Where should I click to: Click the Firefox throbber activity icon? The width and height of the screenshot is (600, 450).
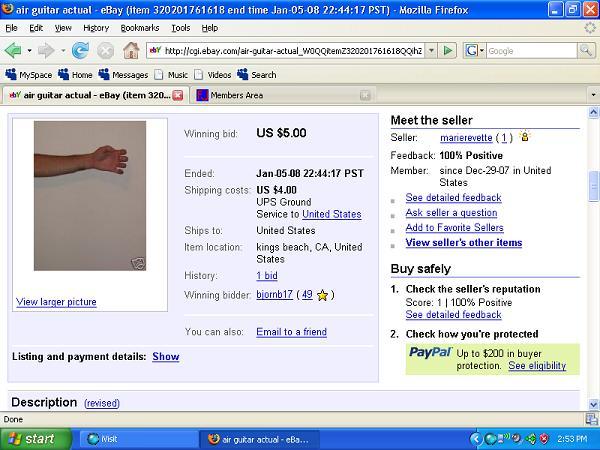pyautogui.click(x=590, y=28)
